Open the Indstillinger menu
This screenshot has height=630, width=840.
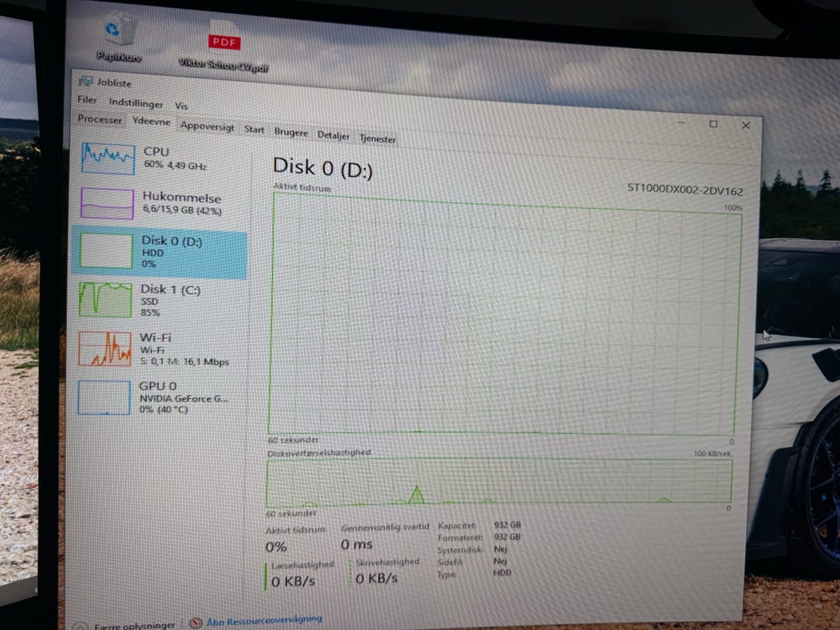[136, 103]
